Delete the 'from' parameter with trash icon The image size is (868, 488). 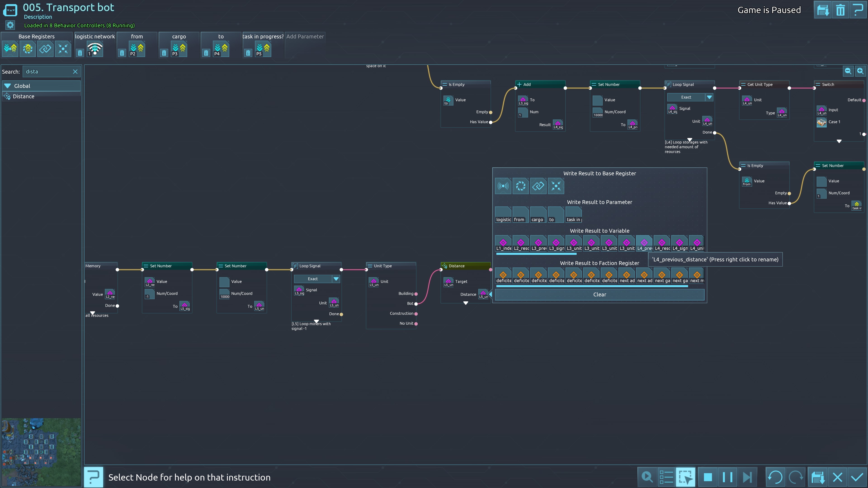[122, 53]
